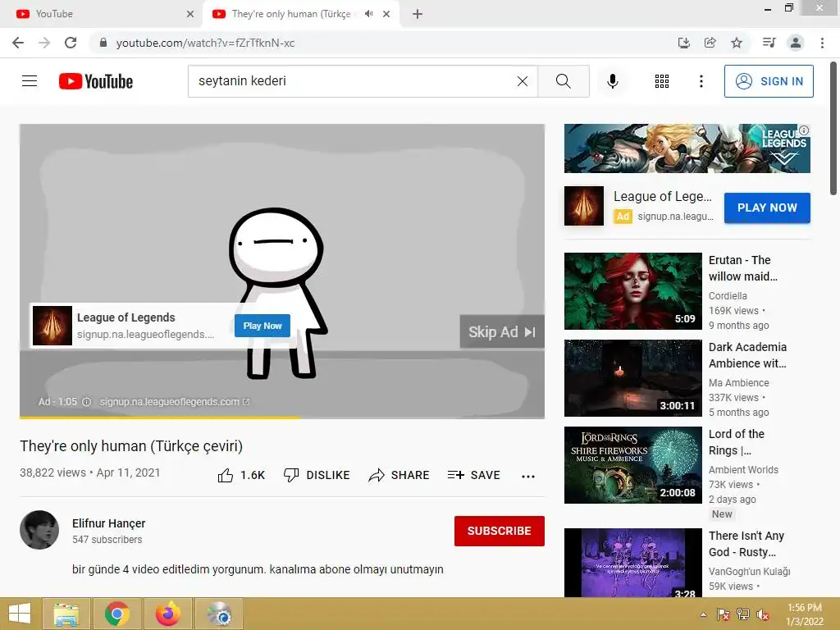
Task: Click ad info icon on banner
Action: coord(804,130)
